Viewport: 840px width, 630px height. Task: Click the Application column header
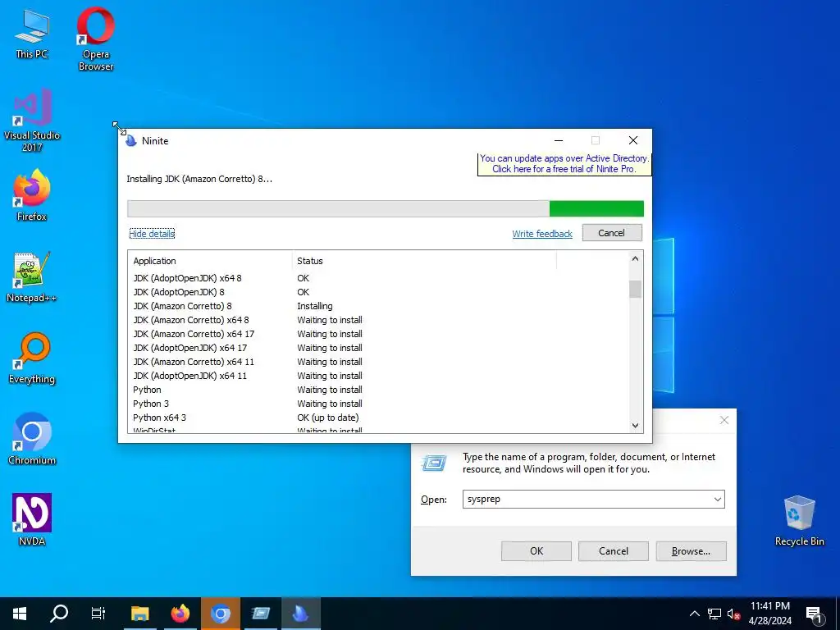pyautogui.click(x=210, y=261)
